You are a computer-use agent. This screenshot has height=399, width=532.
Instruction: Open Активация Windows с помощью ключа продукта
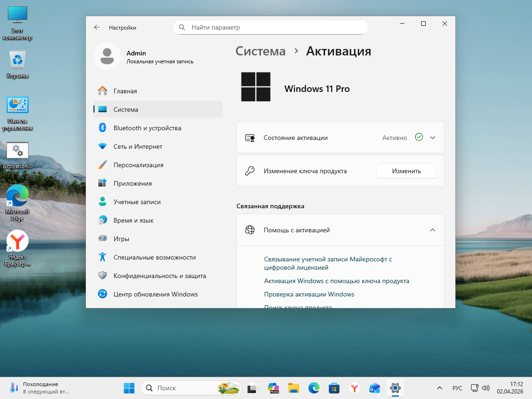coord(336,281)
